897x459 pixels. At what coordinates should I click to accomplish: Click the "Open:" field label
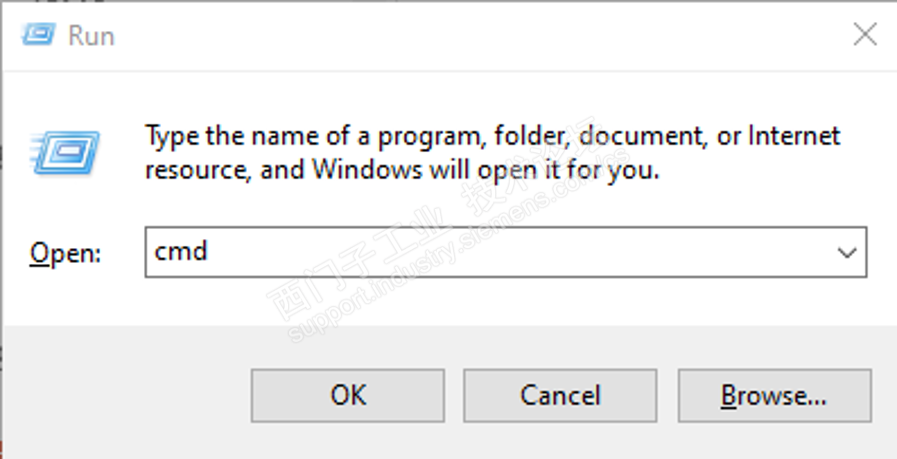click(x=66, y=253)
